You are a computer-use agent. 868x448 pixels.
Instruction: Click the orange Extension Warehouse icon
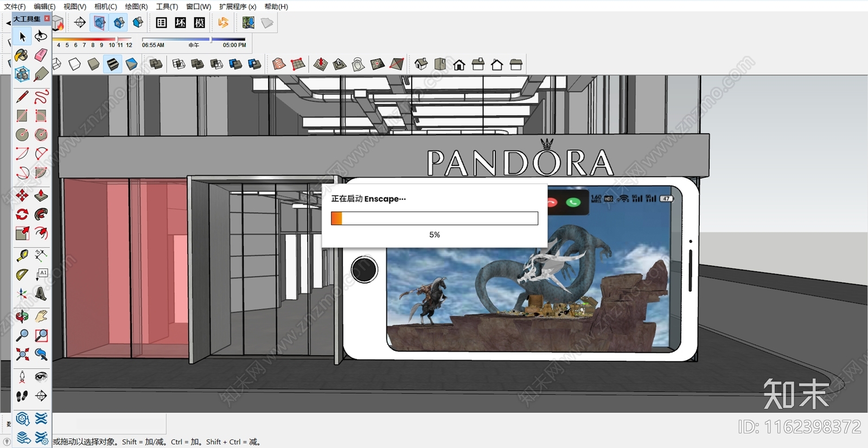(223, 22)
